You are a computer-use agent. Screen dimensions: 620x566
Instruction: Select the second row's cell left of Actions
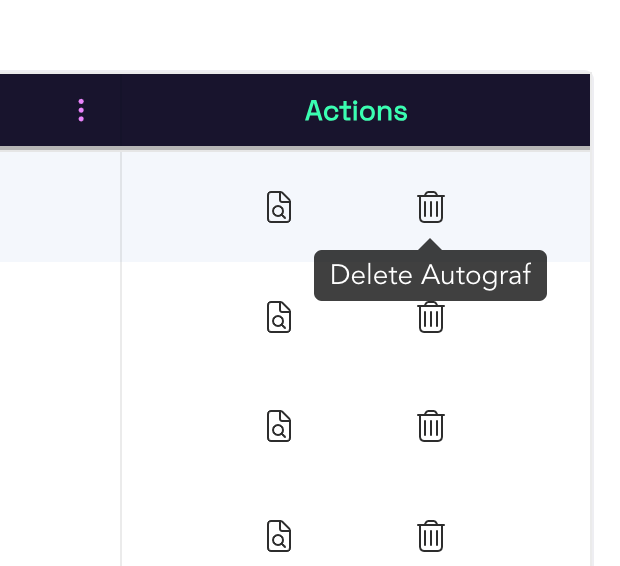pyautogui.click(x=60, y=317)
